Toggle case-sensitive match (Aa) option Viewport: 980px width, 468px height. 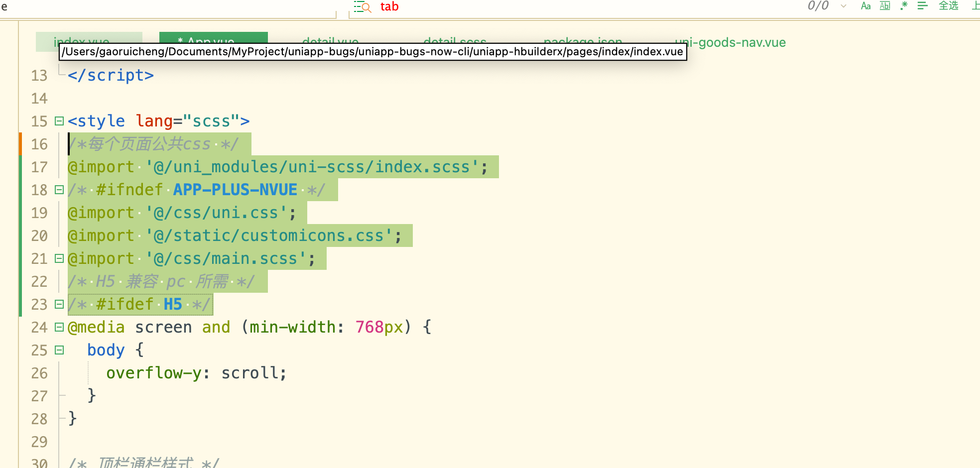click(866, 6)
